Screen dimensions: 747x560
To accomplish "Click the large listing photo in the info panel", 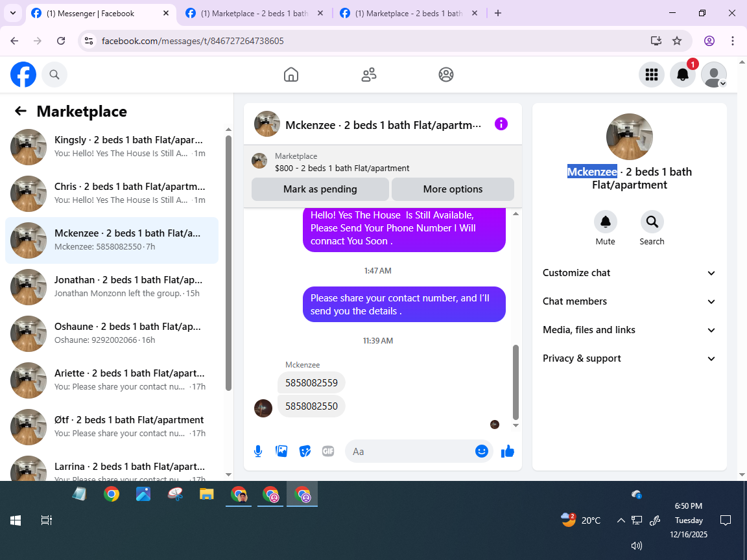I will (x=630, y=137).
